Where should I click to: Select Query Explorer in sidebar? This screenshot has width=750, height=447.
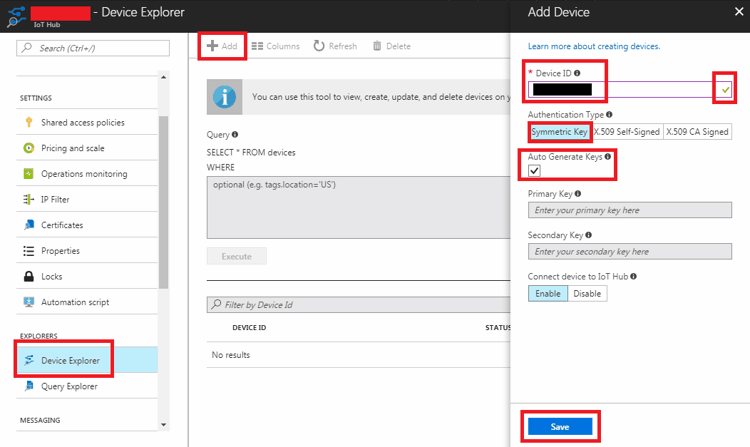point(69,386)
